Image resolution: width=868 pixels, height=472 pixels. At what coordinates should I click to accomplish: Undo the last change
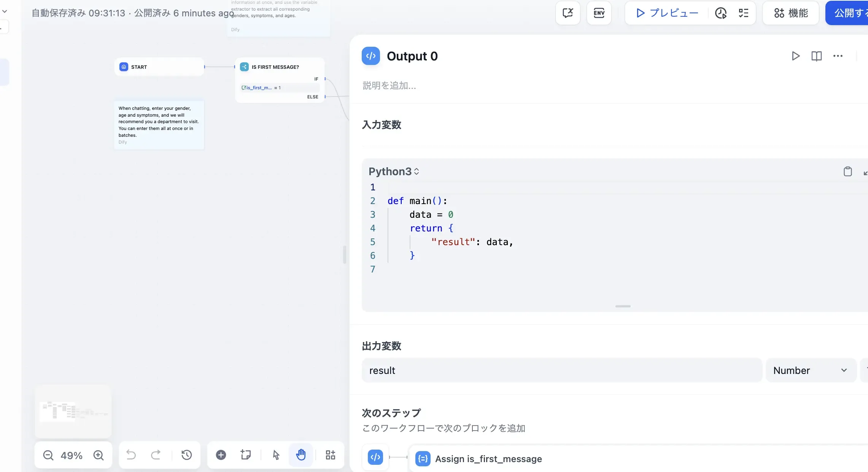[131, 455]
